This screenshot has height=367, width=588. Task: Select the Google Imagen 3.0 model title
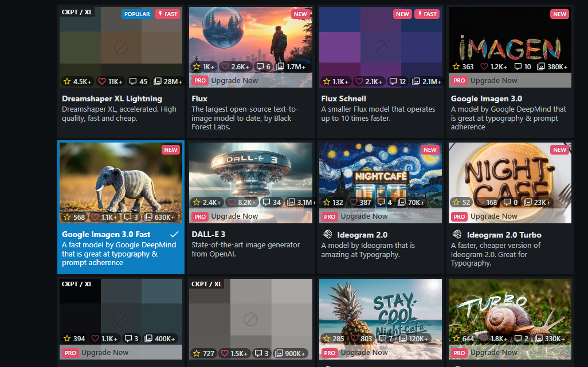tap(487, 98)
